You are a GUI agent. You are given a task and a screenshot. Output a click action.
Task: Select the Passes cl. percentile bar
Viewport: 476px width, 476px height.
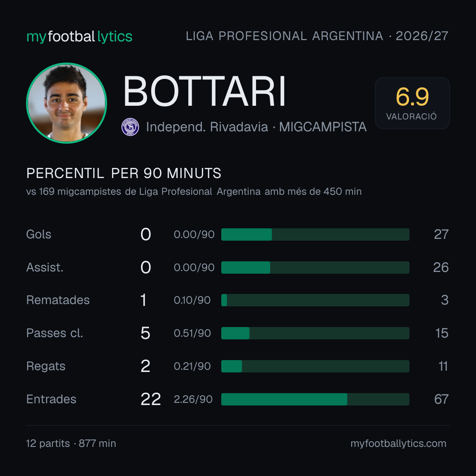click(315, 333)
